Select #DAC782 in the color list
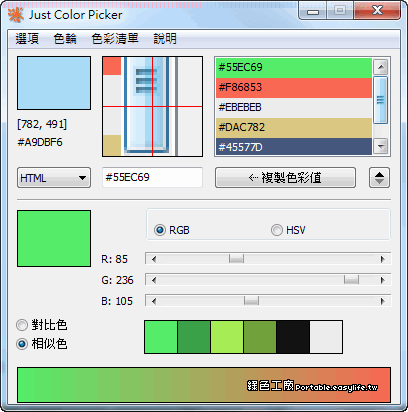 click(294, 128)
